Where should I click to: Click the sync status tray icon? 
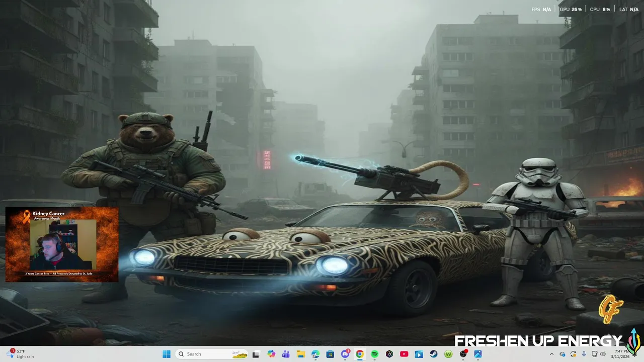coord(574,354)
